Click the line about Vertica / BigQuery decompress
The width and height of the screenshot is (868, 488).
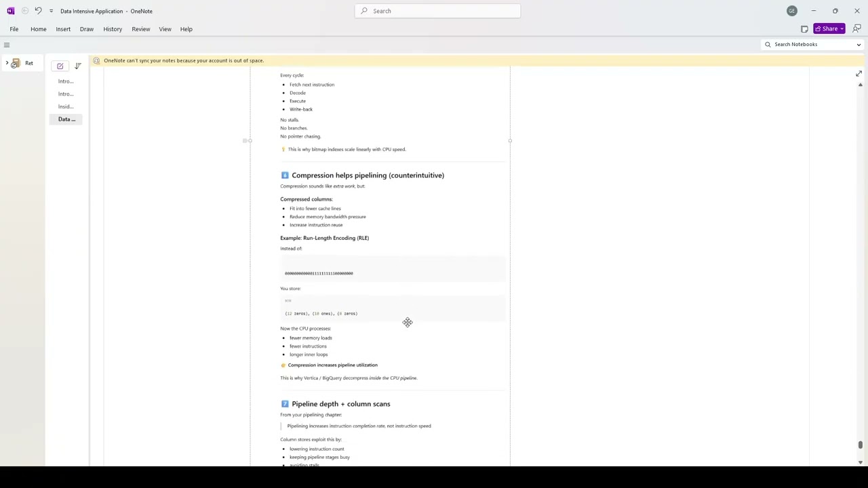coord(349,378)
